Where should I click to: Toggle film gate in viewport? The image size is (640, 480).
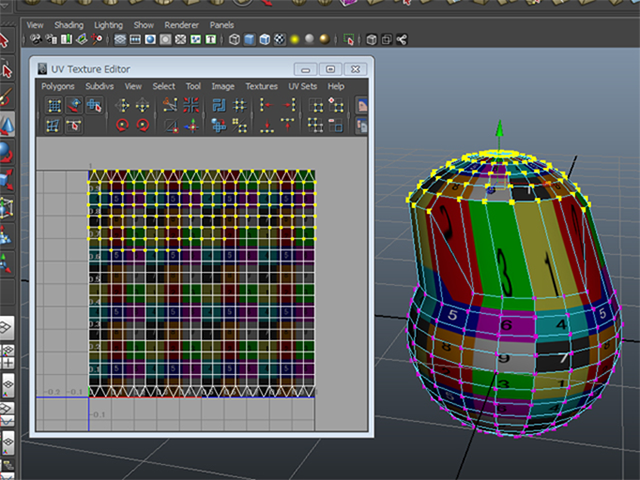click(x=135, y=40)
